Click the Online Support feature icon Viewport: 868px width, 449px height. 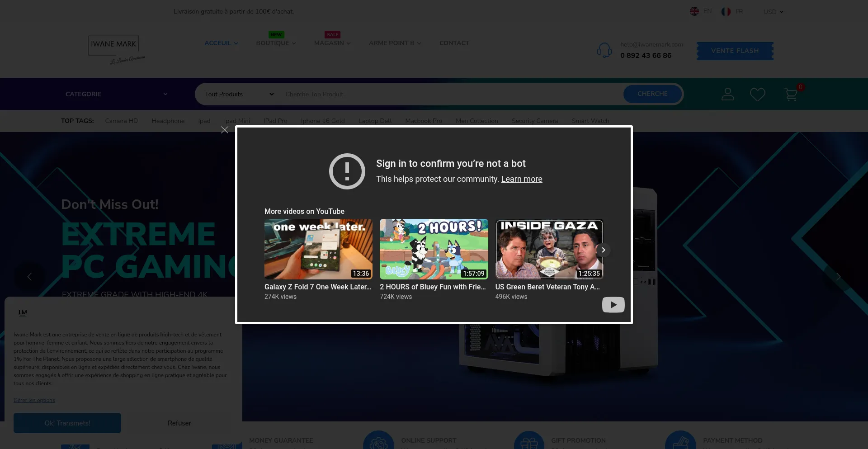click(379, 440)
